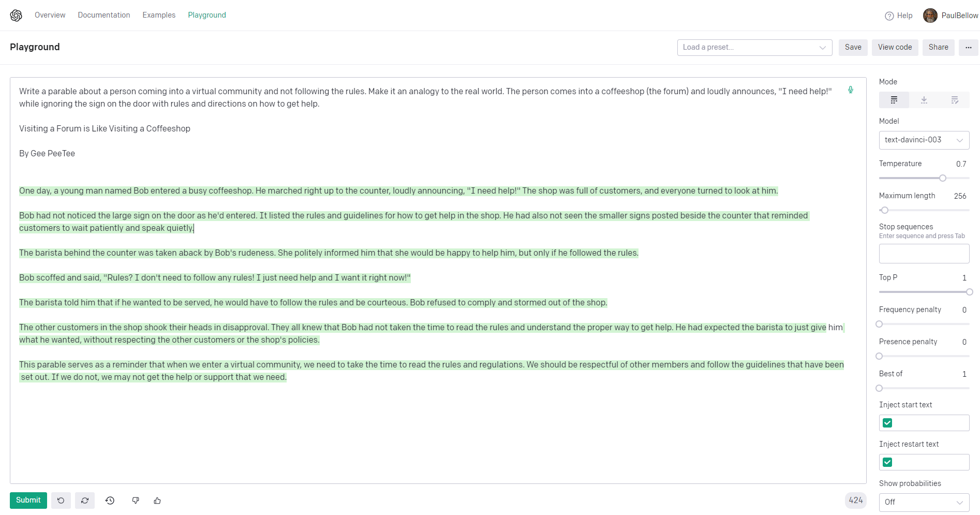
Task: Click the 'By Gee PeeTee' line
Action: (47, 154)
